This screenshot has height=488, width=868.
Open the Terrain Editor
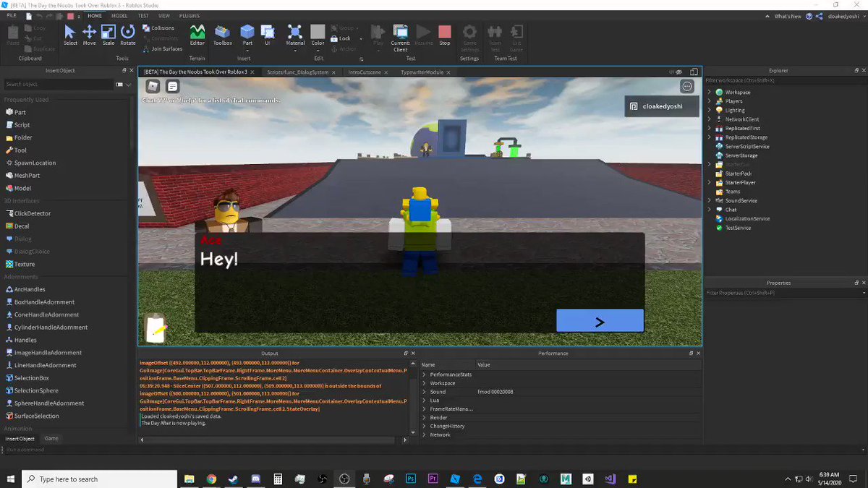click(x=197, y=34)
